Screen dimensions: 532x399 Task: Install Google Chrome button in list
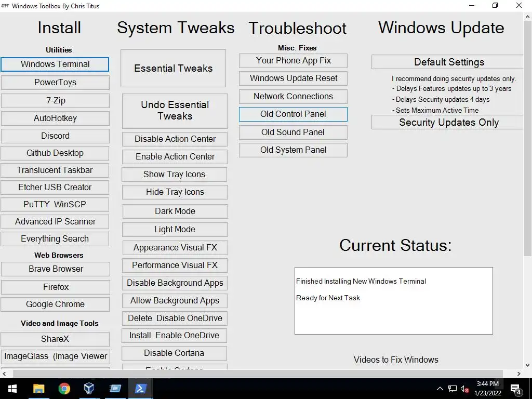[x=55, y=304]
